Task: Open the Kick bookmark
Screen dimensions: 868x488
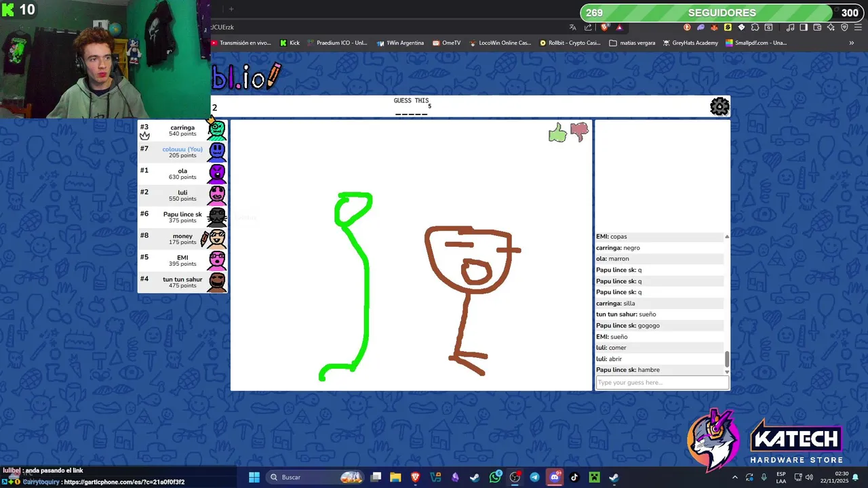Action: (x=290, y=43)
